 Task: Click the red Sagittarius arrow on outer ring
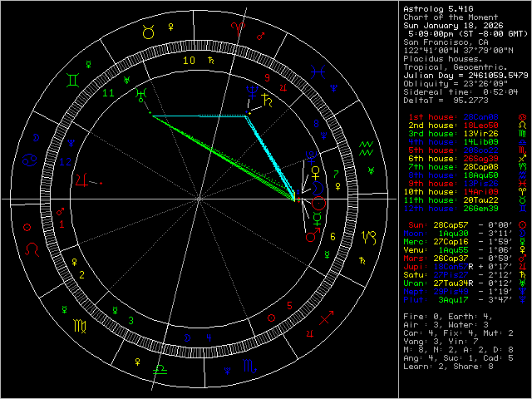click(x=327, y=318)
